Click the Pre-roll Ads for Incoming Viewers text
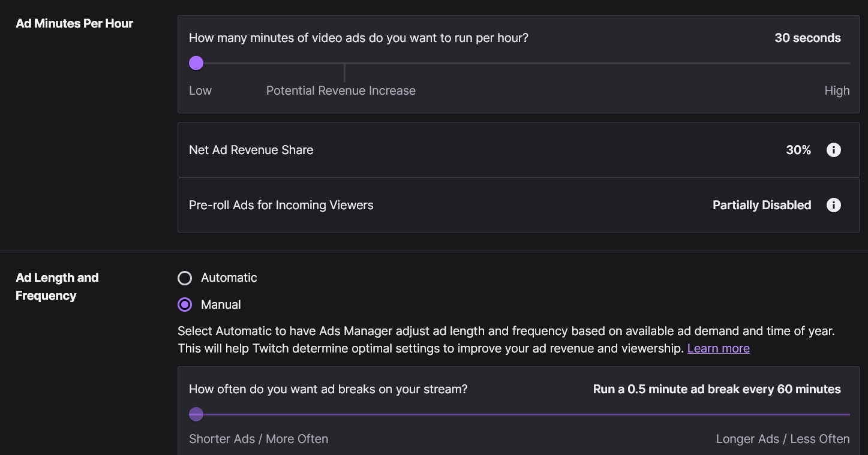This screenshot has width=868, height=455. coord(281,205)
